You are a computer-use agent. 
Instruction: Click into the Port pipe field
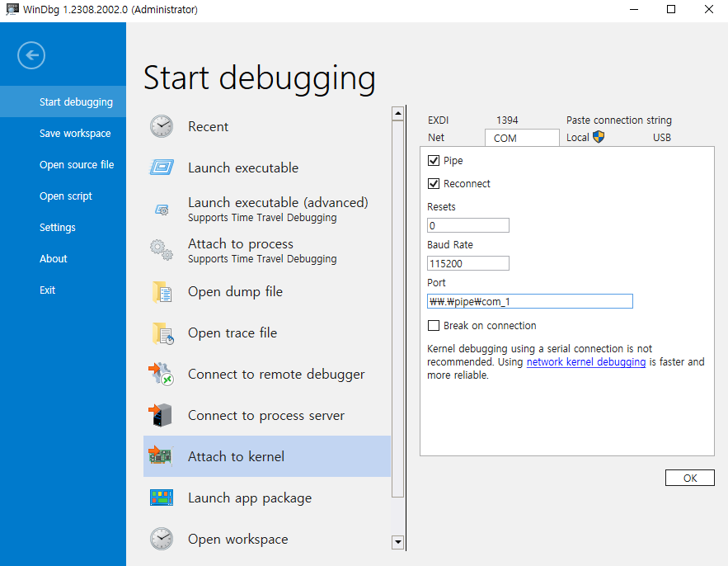[530, 301]
